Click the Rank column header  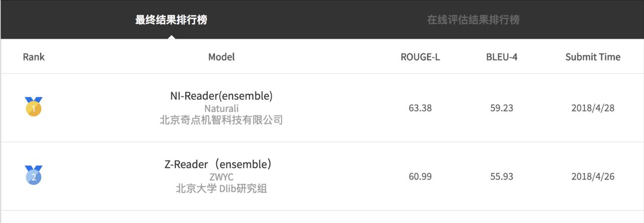pos(33,57)
